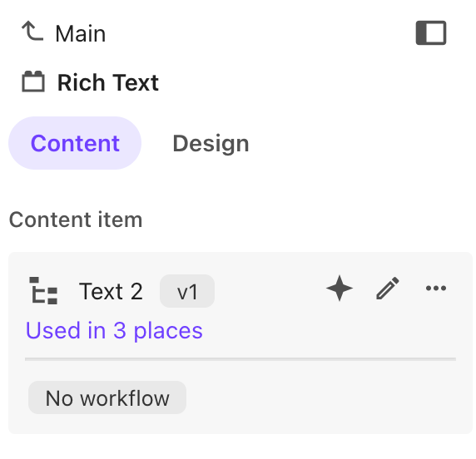This screenshot has height=459, width=476.
Task: Click the content structure icon beside Text 2
Action: 43,290
